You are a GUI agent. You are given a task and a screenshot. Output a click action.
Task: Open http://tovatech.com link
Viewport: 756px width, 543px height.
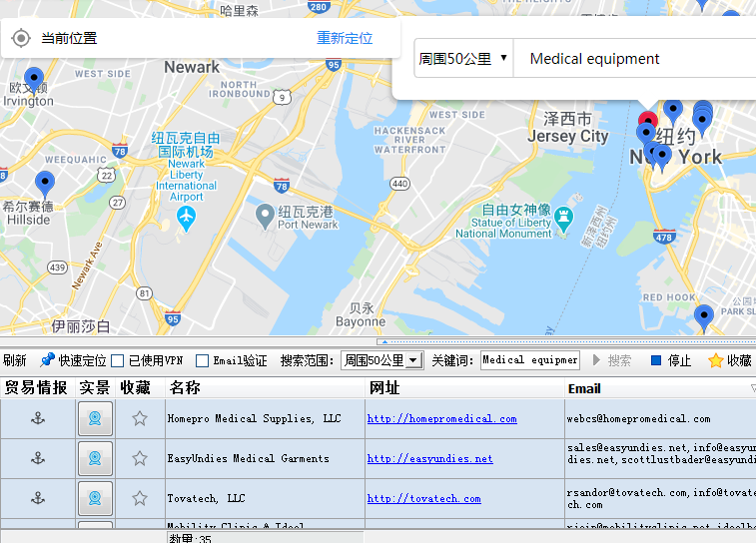tap(423, 499)
